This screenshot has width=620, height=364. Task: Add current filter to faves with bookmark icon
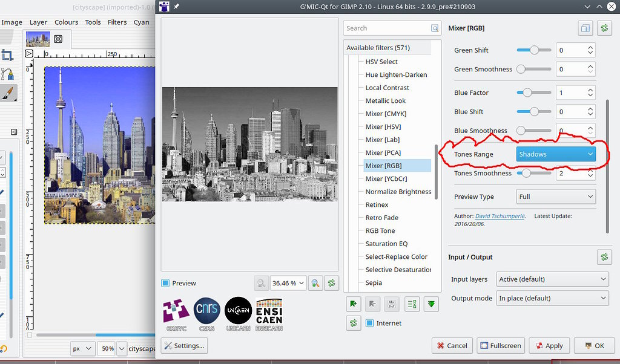pos(353,304)
